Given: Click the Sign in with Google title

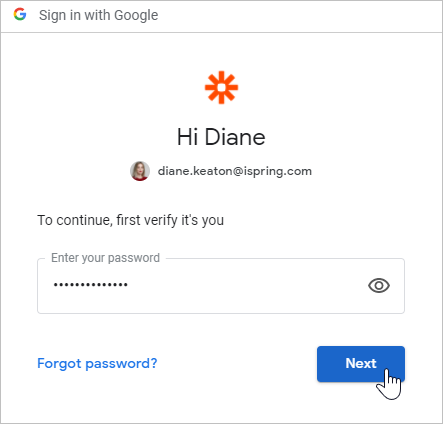Looking at the screenshot, I should [98, 15].
